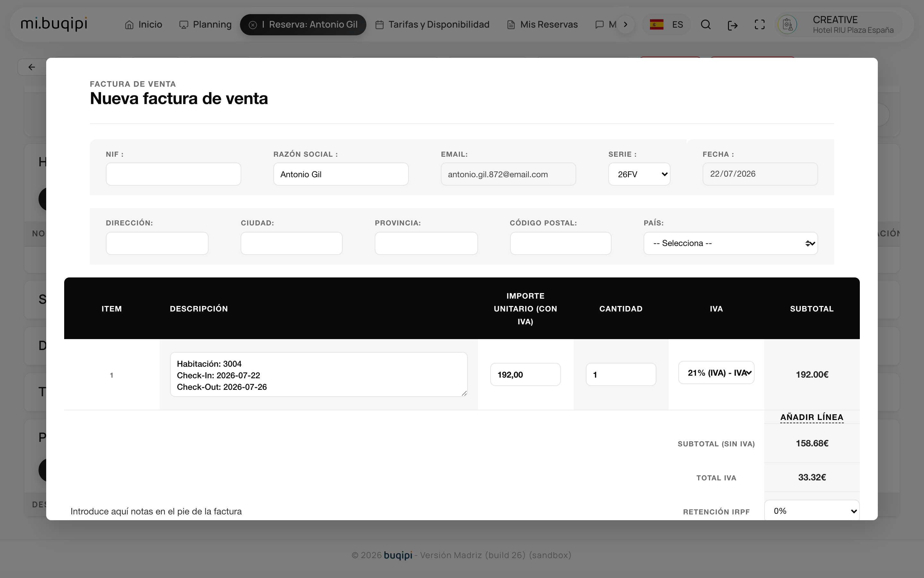
Task: Click the back arrow button
Action: [x=32, y=67]
